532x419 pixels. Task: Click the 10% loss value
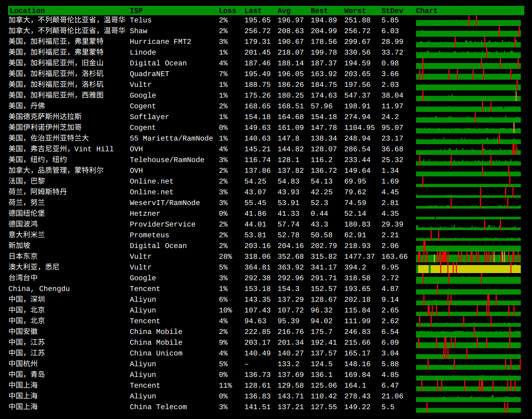[225, 310]
